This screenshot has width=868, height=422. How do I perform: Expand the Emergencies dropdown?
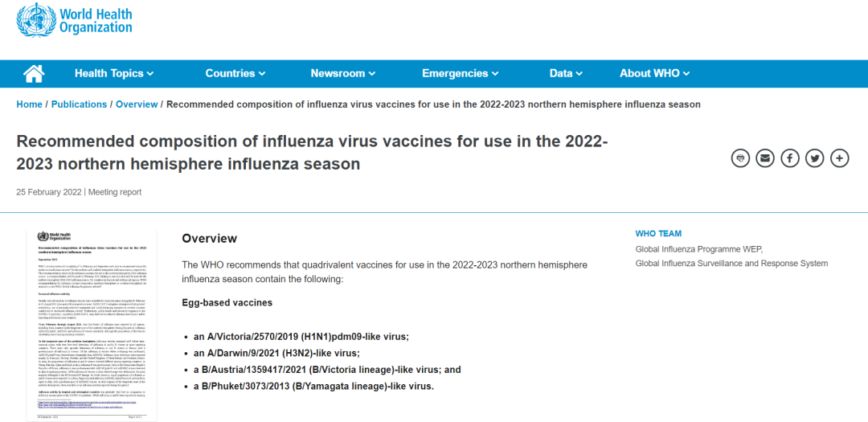(460, 73)
